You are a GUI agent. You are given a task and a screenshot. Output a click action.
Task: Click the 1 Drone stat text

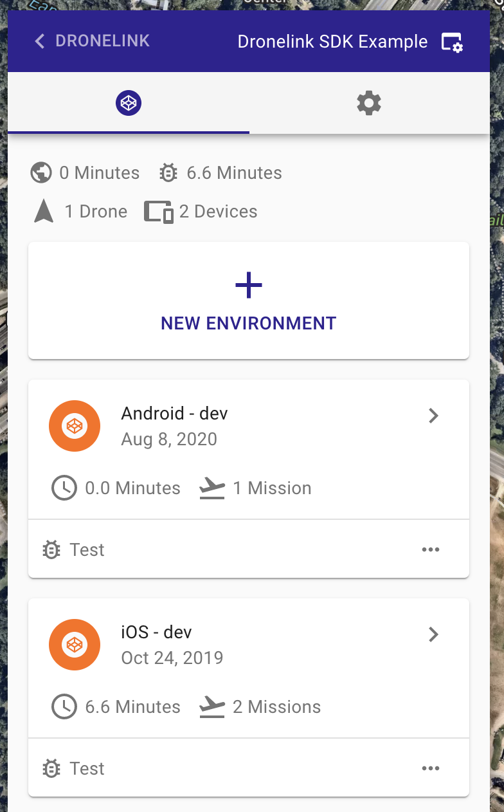click(96, 212)
